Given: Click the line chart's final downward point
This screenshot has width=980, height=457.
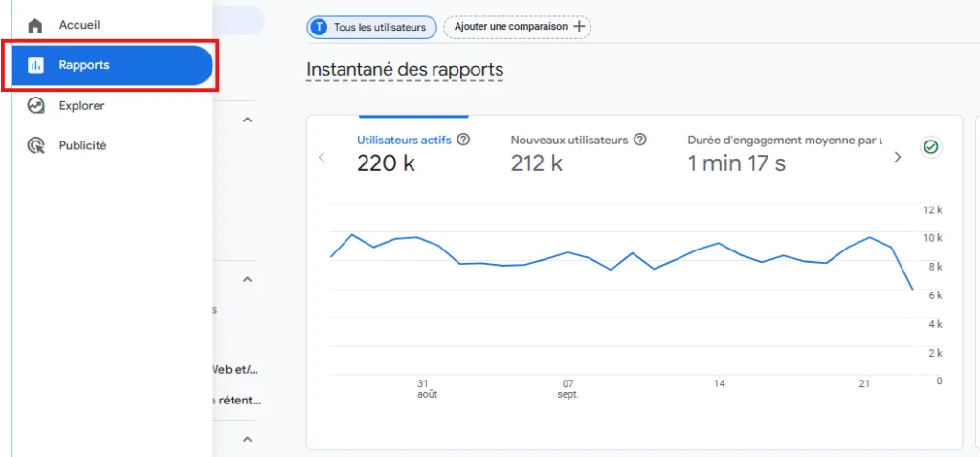Looking at the screenshot, I should click(x=912, y=288).
